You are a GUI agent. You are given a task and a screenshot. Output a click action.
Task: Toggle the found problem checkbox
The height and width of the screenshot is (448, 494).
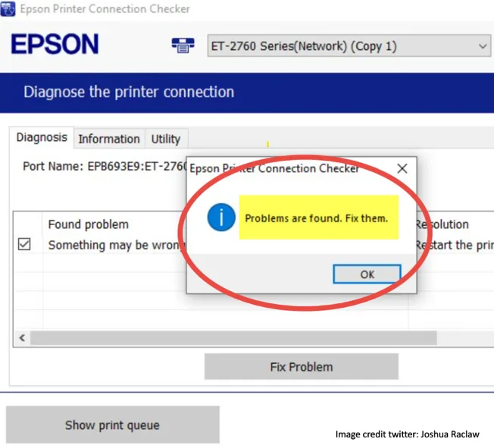(x=24, y=244)
